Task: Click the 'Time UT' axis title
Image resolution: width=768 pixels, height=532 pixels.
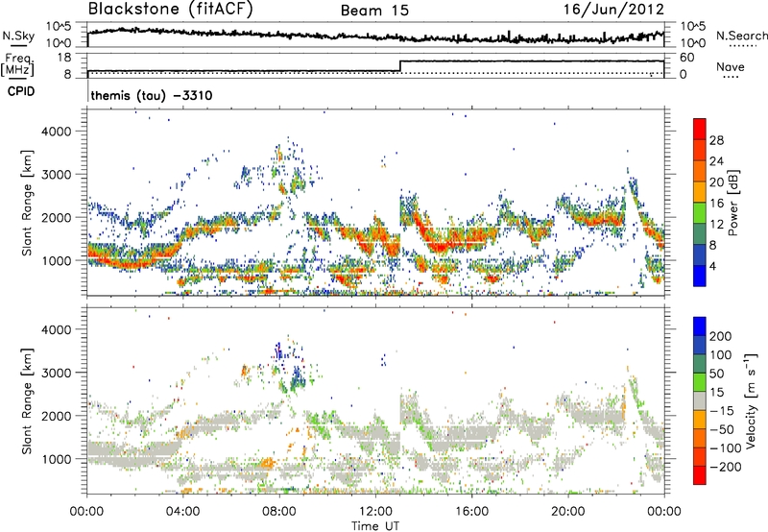Action: (375, 525)
